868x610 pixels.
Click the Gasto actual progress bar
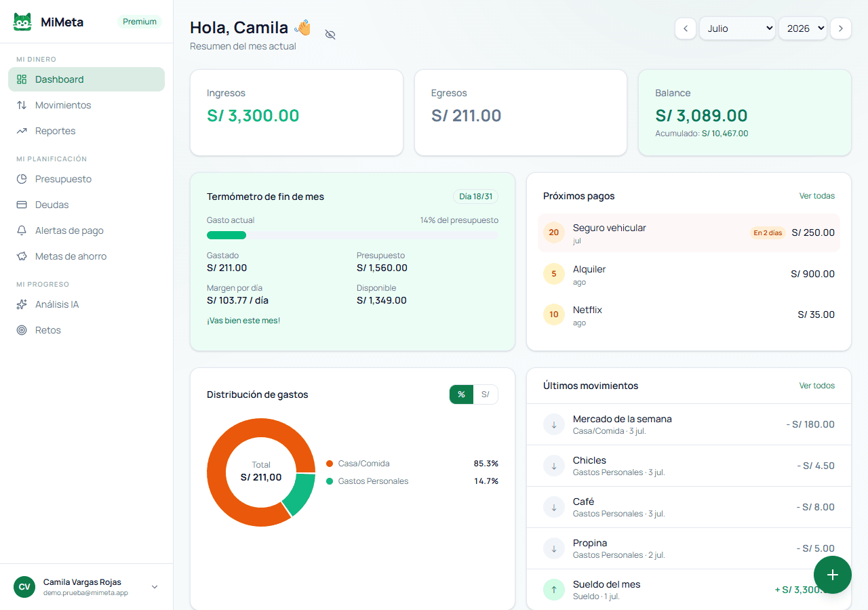[x=353, y=235]
